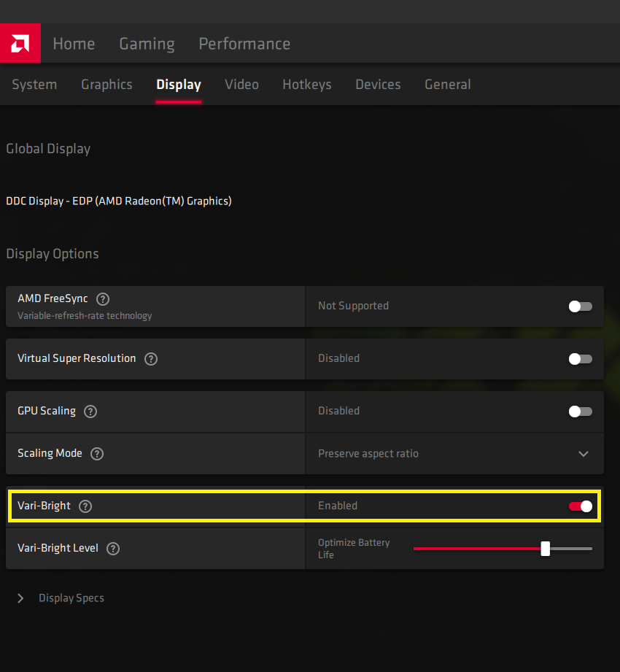Turn on GPU Scaling switch

(x=580, y=412)
